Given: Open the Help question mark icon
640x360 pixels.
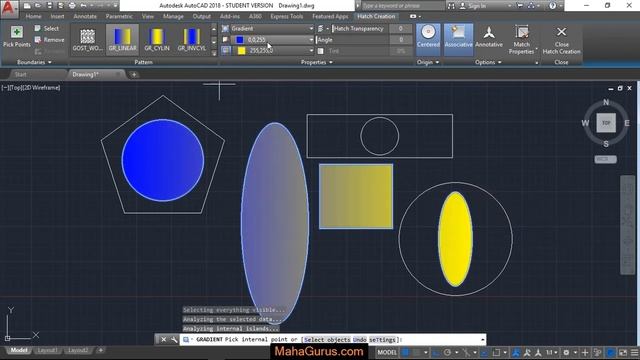Looking at the screenshot, I should tap(552, 6).
